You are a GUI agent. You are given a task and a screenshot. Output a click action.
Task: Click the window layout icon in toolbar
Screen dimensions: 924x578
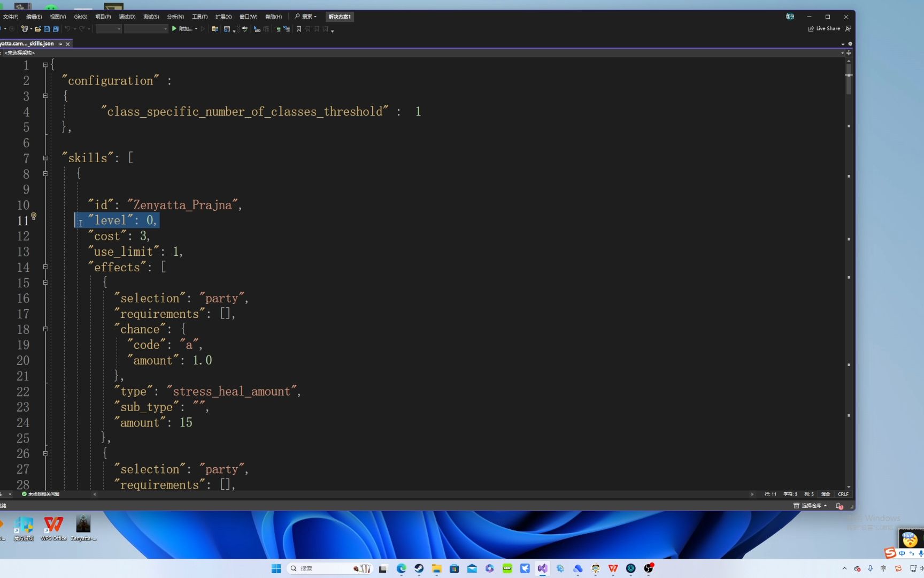click(227, 29)
